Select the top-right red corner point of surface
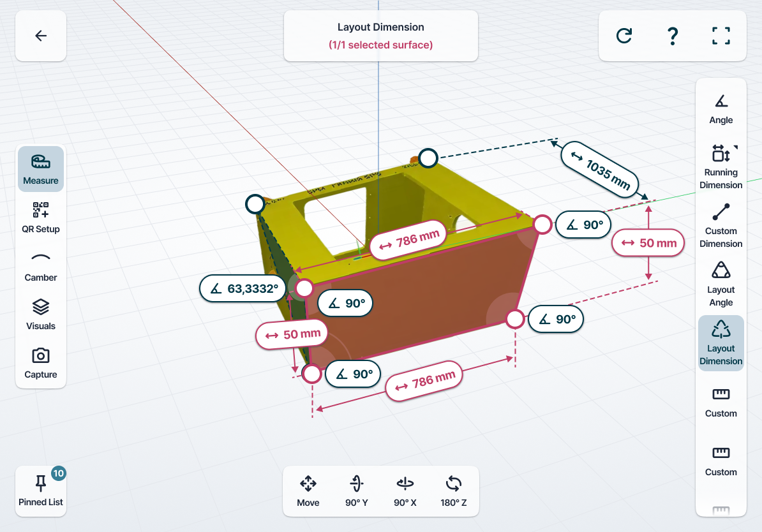The image size is (762, 532). point(542,225)
